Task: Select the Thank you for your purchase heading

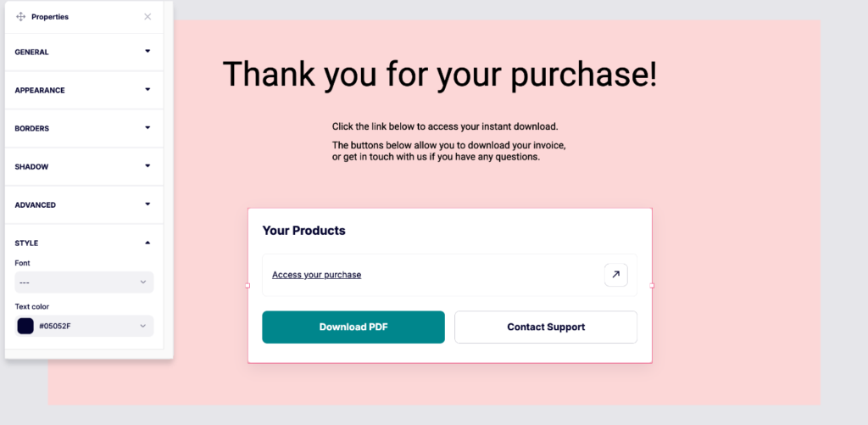Action: click(x=439, y=75)
